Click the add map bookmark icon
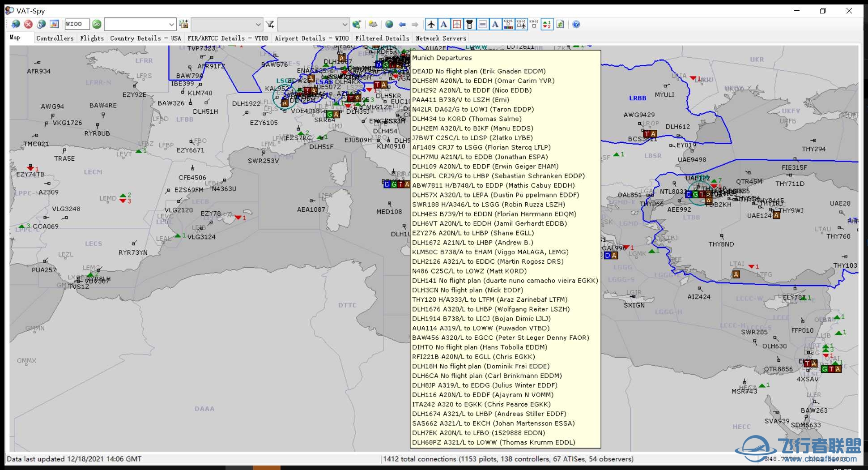Viewport: 868px width, 470px height. (x=183, y=24)
